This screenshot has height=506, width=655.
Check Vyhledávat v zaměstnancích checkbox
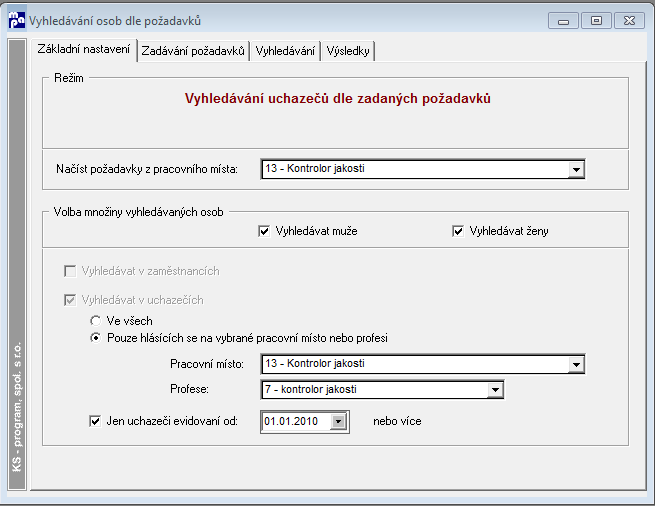70,271
